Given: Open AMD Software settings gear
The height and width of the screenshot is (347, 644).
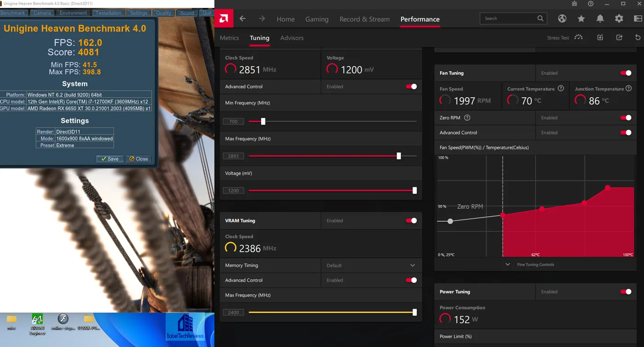Looking at the screenshot, I should [619, 18].
